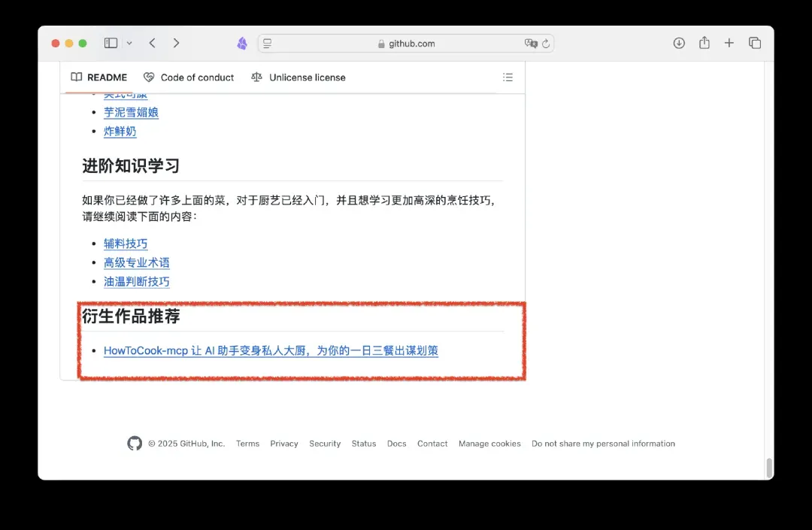Open the 辅料技巧 link
Viewport: 812px width, 530px height.
click(x=126, y=244)
